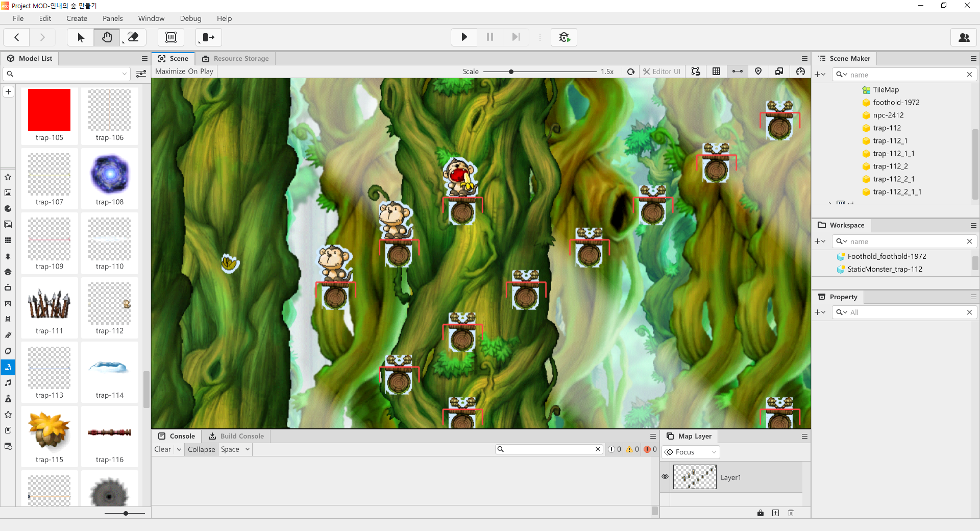Screen dimensions: 980x531
Task: Open the Space dropdown in Console
Action: (x=235, y=449)
